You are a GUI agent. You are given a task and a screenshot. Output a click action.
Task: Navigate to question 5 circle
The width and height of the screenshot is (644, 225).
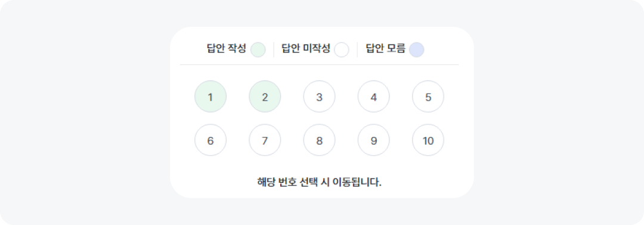[x=428, y=96]
